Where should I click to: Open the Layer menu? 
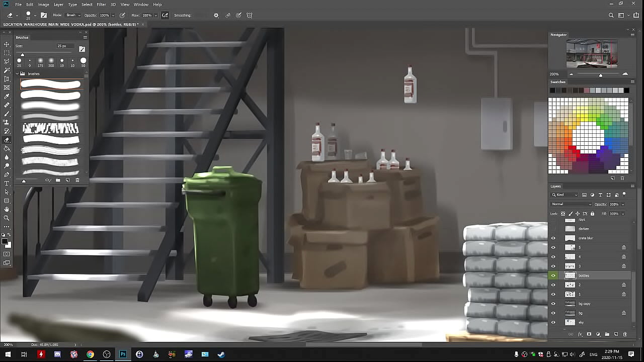pos(58,5)
